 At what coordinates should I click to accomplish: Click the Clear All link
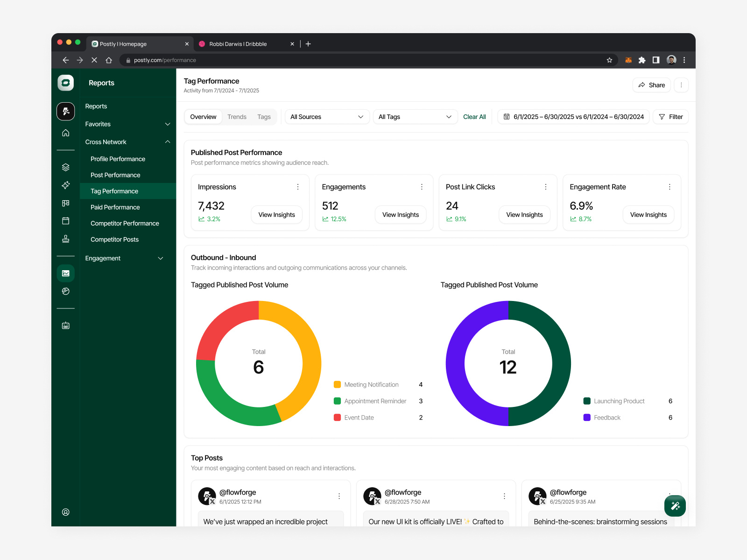point(474,117)
